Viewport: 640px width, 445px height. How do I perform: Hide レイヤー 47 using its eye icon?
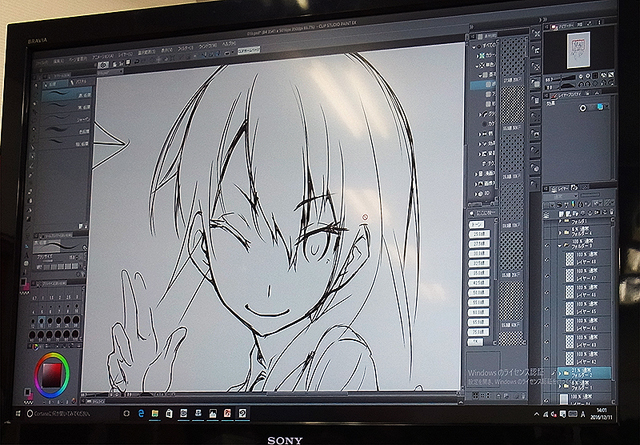pos(547,276)
